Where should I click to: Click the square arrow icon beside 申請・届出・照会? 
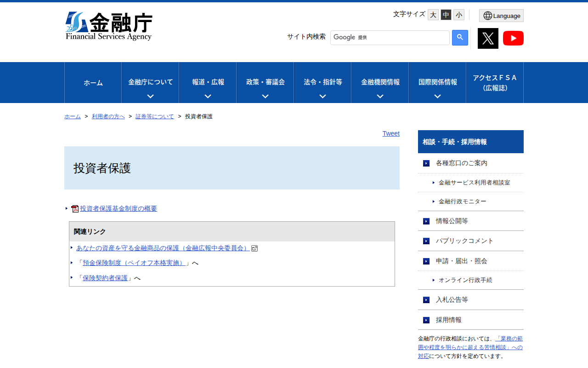(x=426, y=261)
